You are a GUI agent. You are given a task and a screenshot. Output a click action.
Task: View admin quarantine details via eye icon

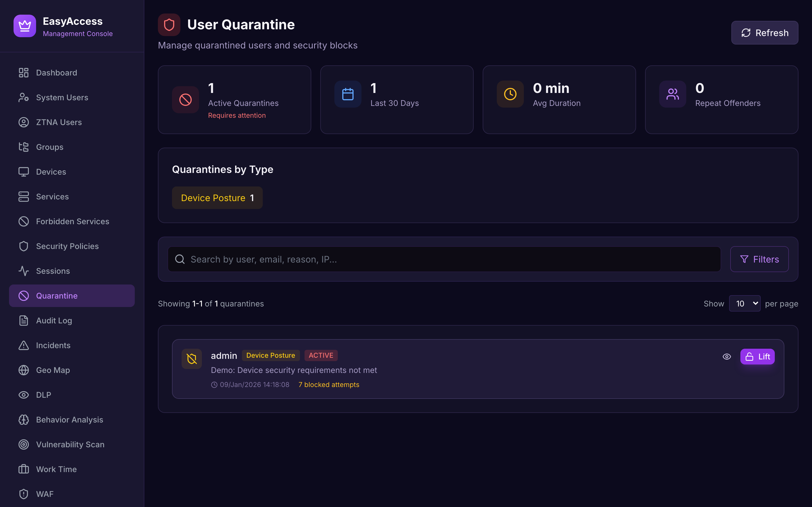(x=727, y=357)
